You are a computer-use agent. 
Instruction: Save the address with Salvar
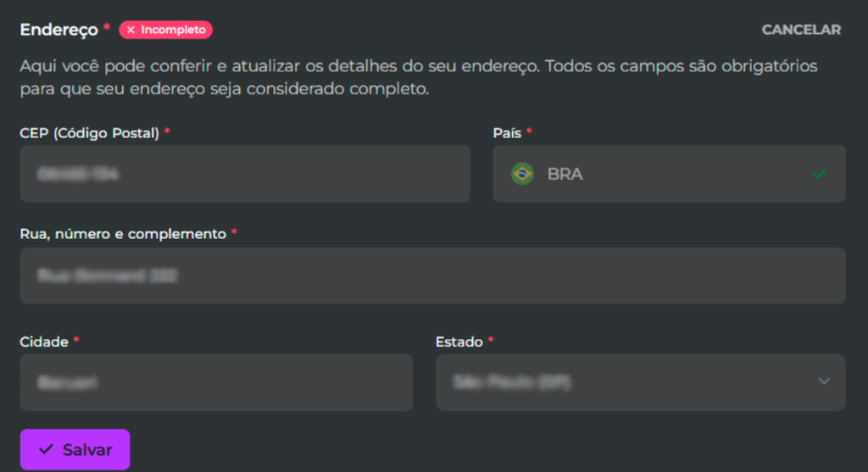pos(75,449)
